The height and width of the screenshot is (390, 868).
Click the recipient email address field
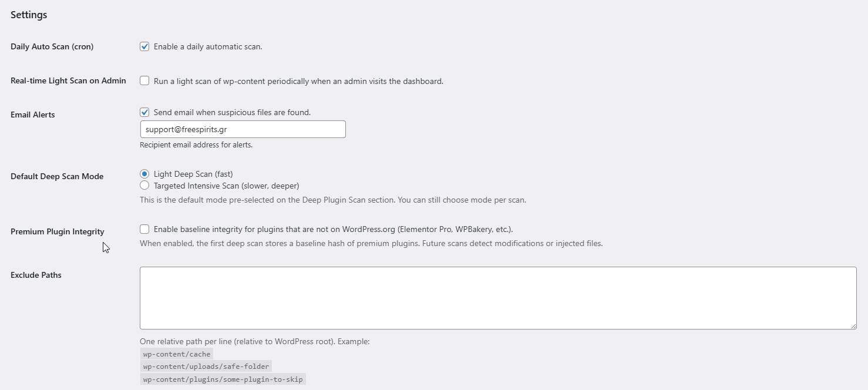[243, 129]
